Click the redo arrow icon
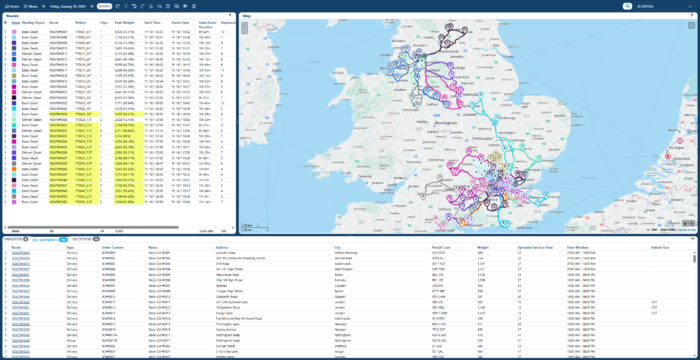The height and width of the screenshot is (360, 700). (x=142, y=6)
